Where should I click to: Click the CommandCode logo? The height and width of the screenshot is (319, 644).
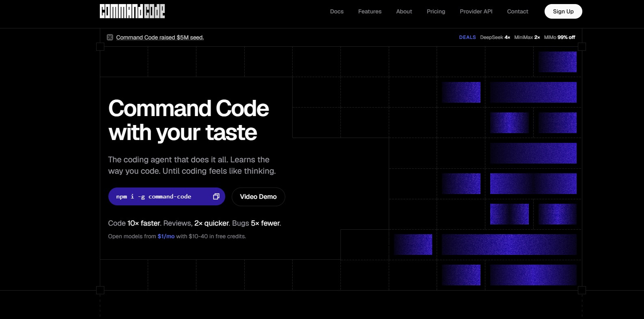click(x=132, y=11)
